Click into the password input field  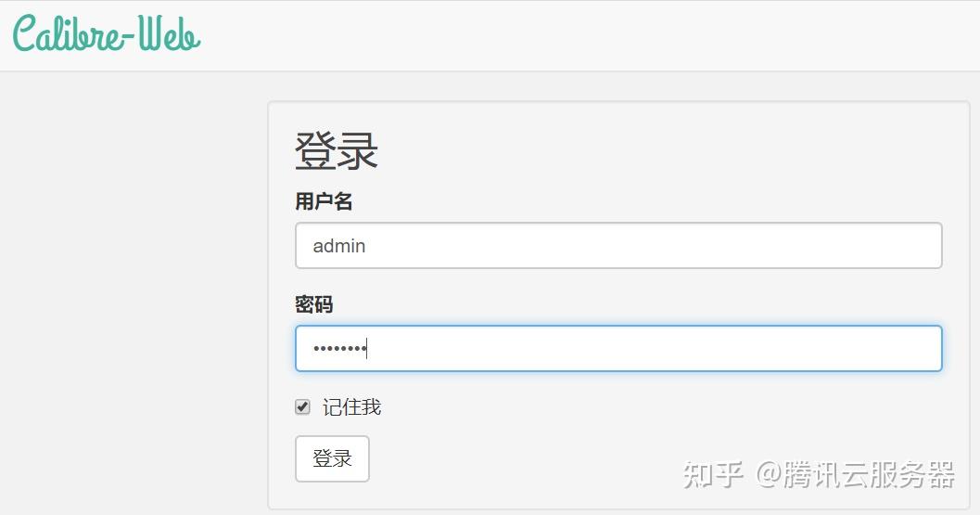(x=618, y=349)
